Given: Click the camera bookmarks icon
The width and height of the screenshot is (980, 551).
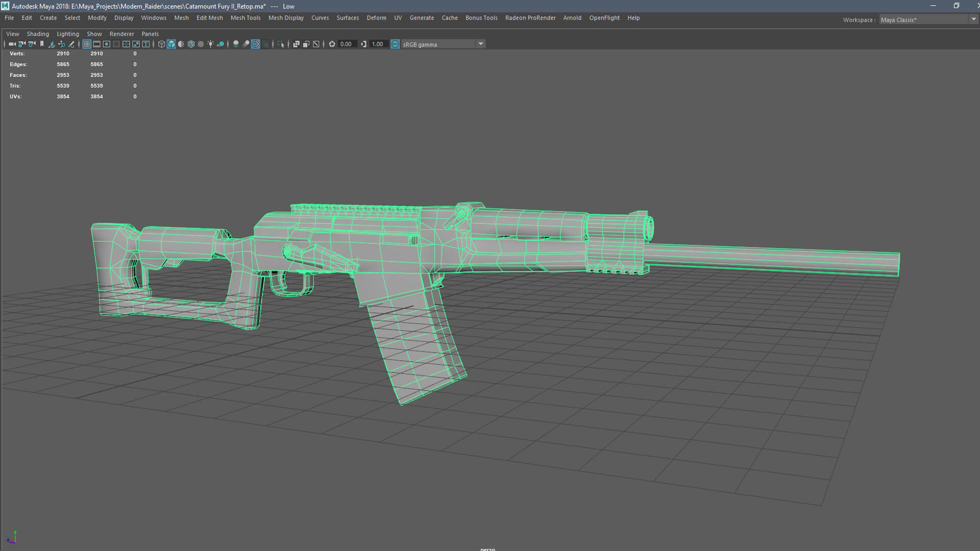Looking at the screenshot, I should (42, 44).
